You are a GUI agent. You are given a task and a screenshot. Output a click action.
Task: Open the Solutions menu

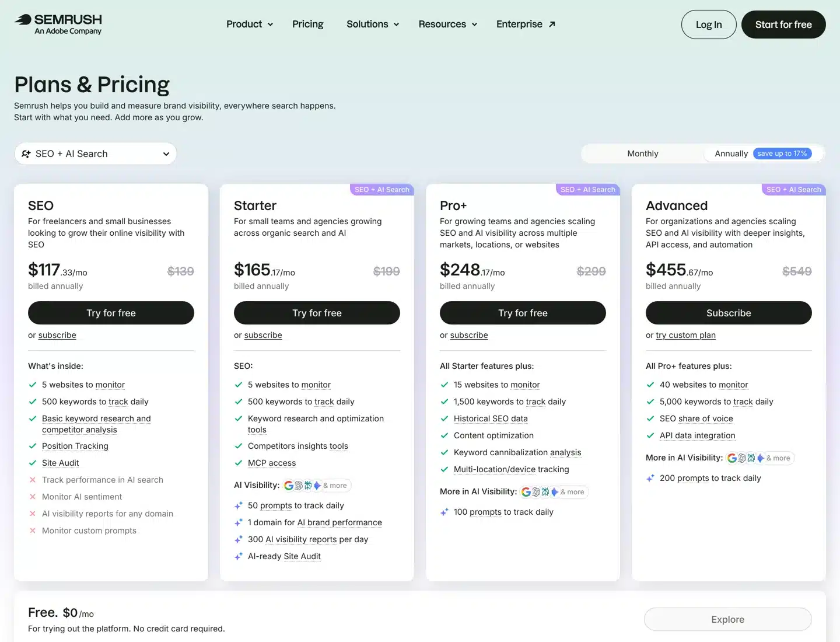[x=373, y=24]
